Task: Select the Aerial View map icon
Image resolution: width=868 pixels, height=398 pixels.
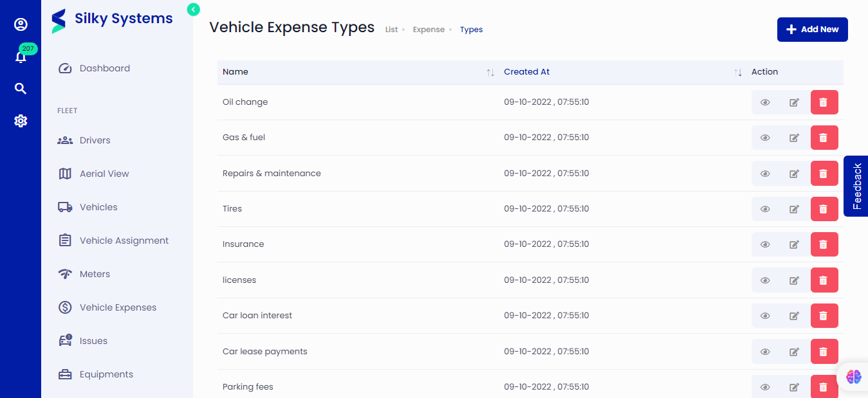Action: point(65,173)
